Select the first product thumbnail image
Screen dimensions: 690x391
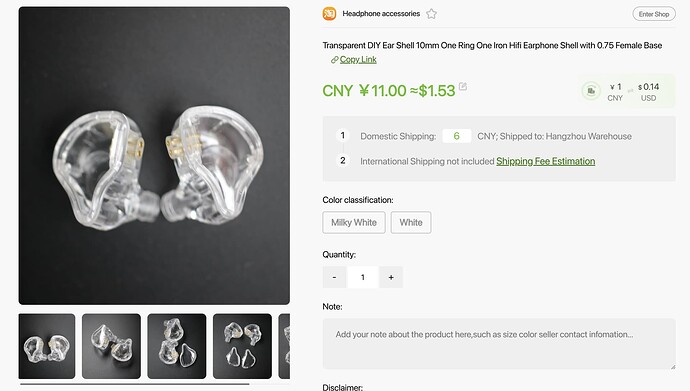47,346
